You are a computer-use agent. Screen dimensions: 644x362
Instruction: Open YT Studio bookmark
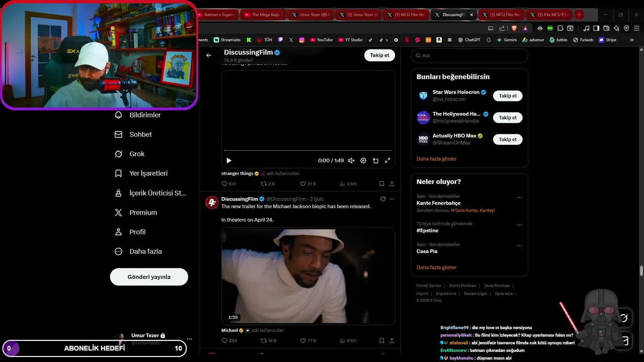(x=350, y=40)
